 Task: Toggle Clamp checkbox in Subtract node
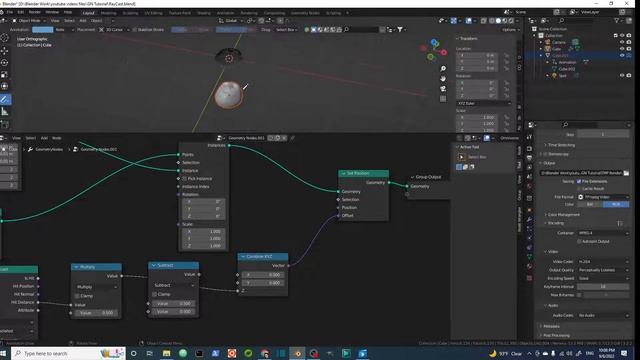point(154,294)
